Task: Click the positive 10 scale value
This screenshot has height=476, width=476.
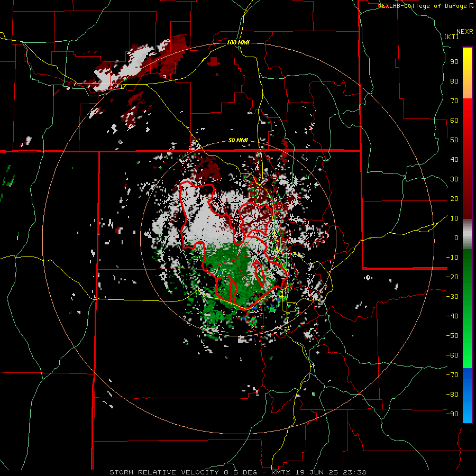Action: coord(454,218)
